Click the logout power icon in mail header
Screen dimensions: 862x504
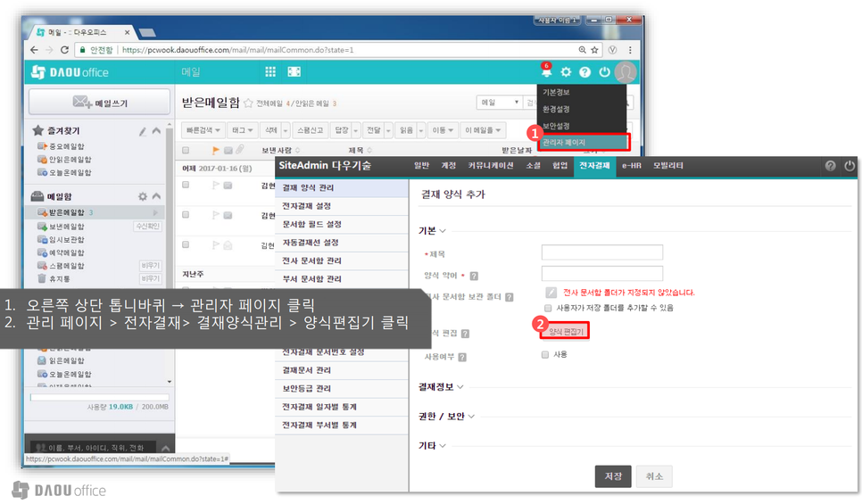tap(604, 72)
